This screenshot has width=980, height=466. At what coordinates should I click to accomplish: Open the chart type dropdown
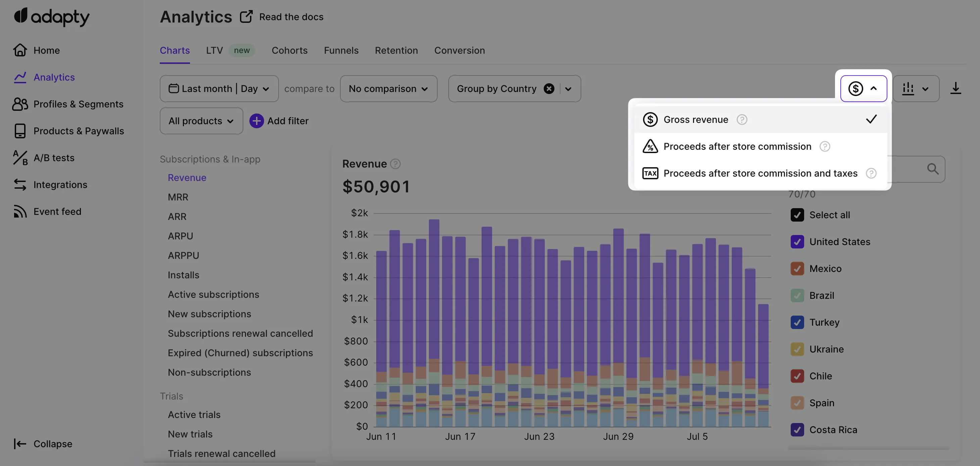coord(916,89)
